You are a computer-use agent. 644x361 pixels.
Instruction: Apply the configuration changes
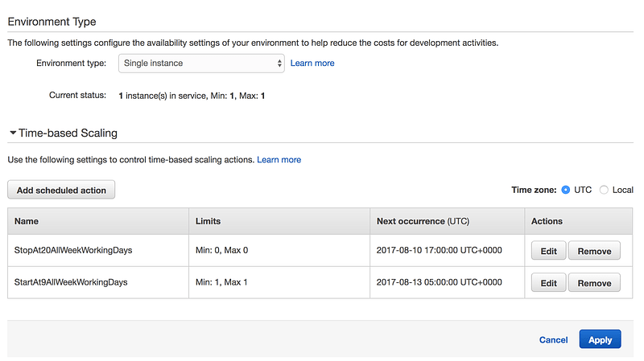[x=600, y=339]
